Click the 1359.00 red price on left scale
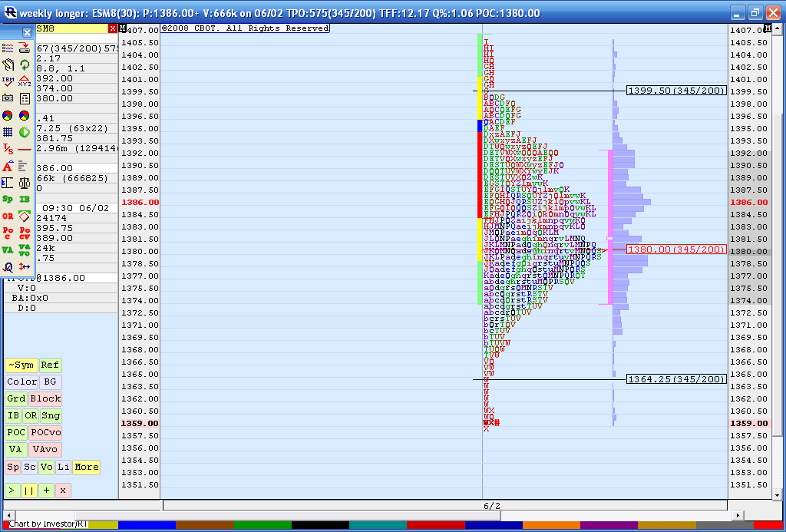The height and width of the screenshot is (532, 786). tap(140, 423)
